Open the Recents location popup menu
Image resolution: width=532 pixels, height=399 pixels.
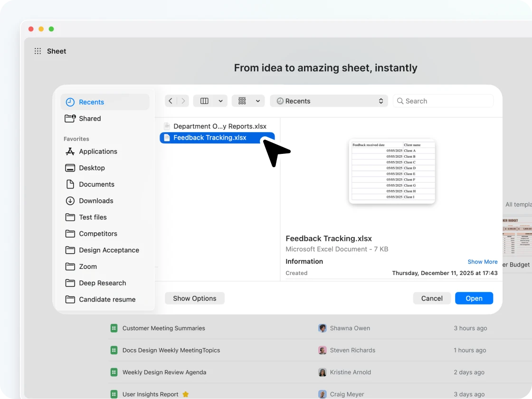tap(329, 101)
